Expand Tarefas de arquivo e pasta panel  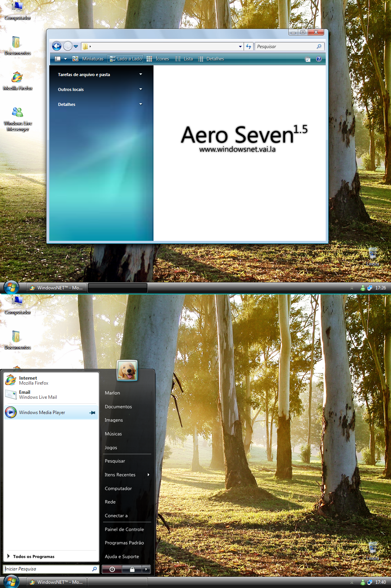(x=100, y=75)
